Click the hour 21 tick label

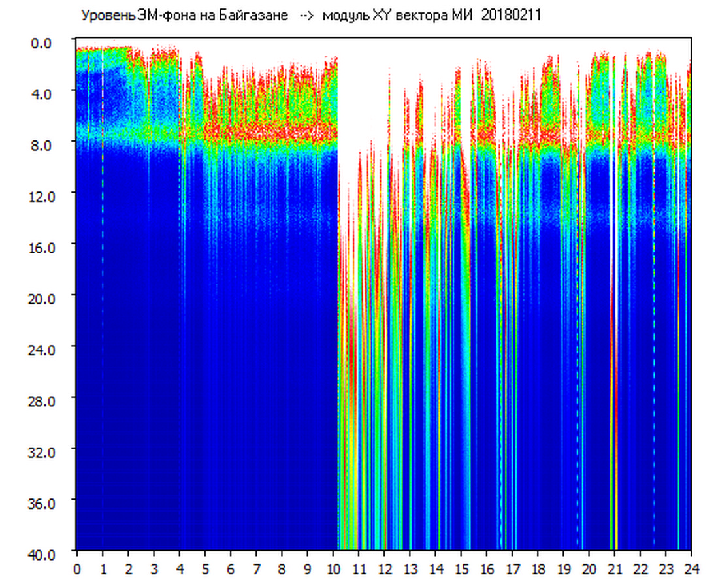pyautogui.click(x=615, y=569)
